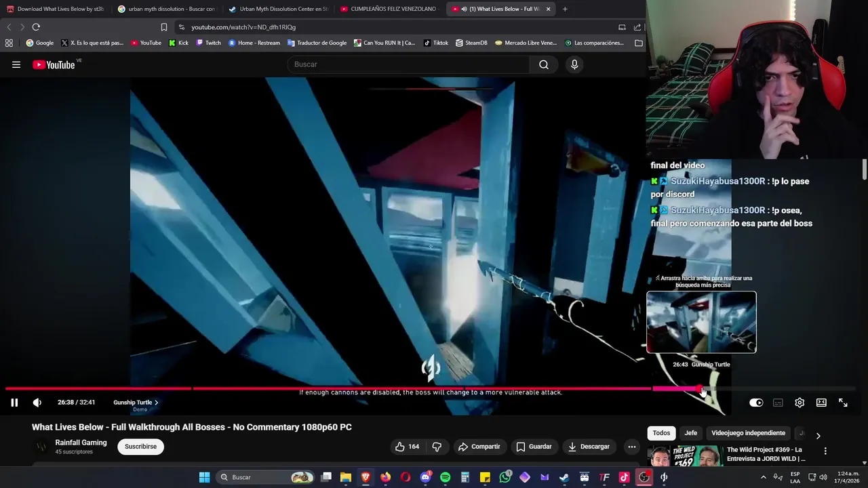This screenshot has height=488, width=868.
Task: Mute the YouTube player volume
Action: (37, 403)
